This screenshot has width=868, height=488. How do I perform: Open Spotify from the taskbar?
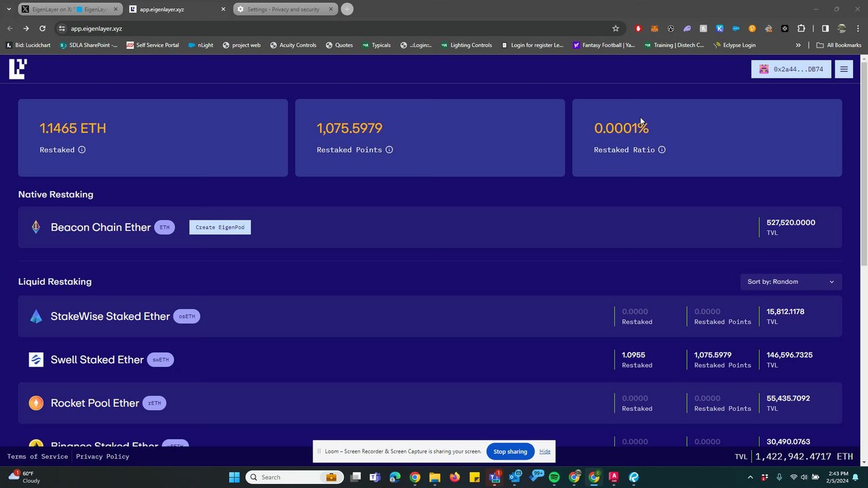point(554,477)
